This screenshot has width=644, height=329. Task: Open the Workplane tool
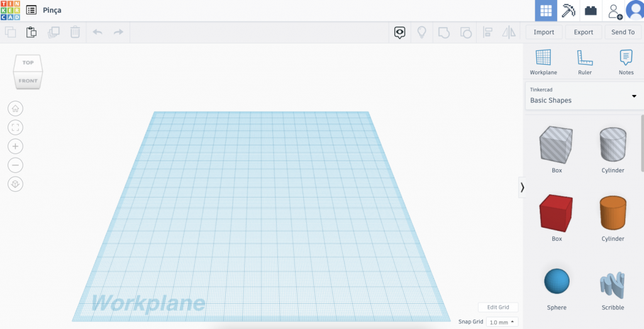(x=543, y=62)
